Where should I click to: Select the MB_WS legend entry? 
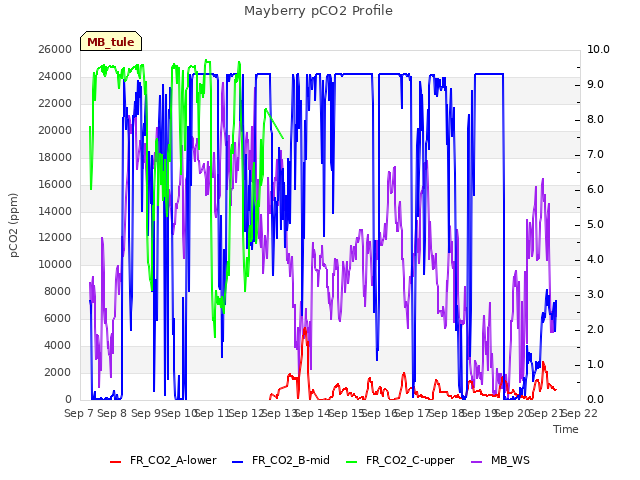[500, 460]
